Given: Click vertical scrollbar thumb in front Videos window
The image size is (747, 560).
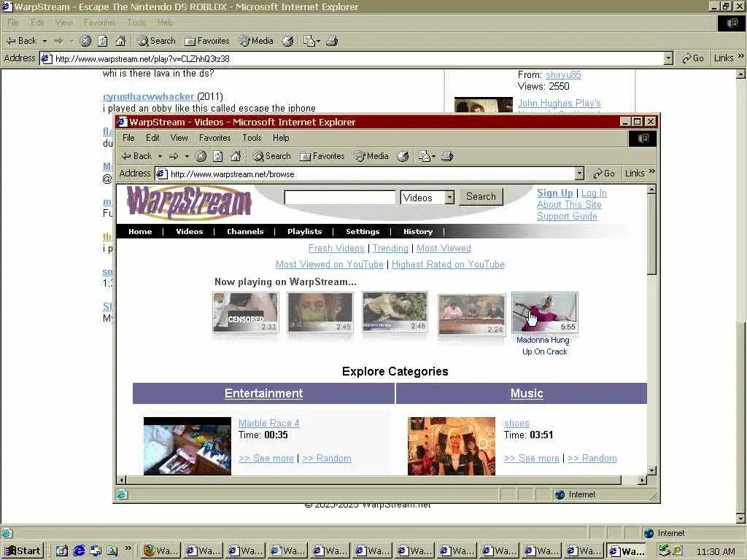Looking at the screenshot, I should click(651, 234).
